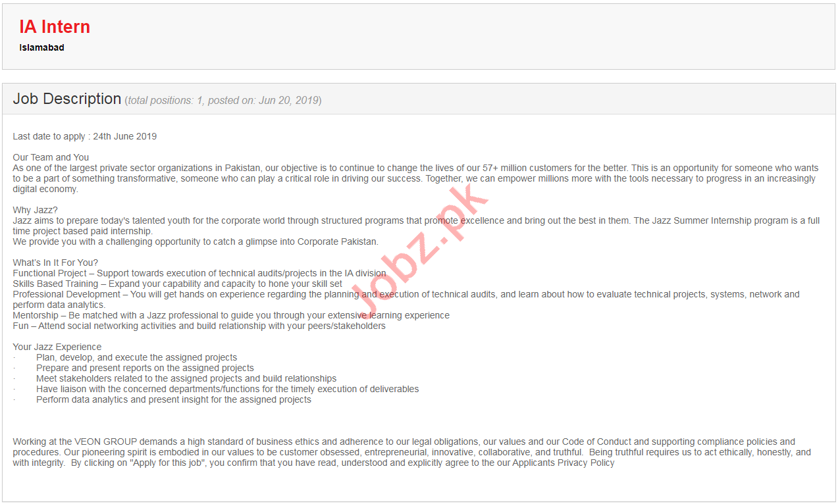Click the Your Jazz Experience heading

coord(57,347)
